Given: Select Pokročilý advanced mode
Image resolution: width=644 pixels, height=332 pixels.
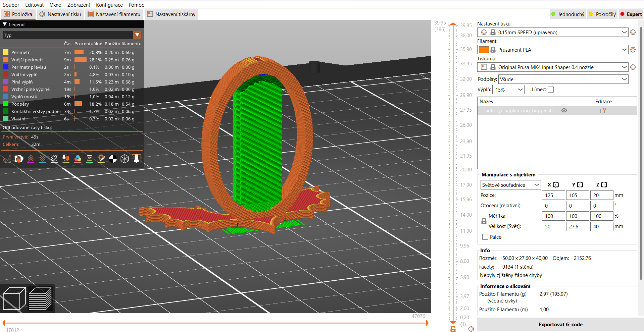Looking at the screenshot, I should coord(603,14).
